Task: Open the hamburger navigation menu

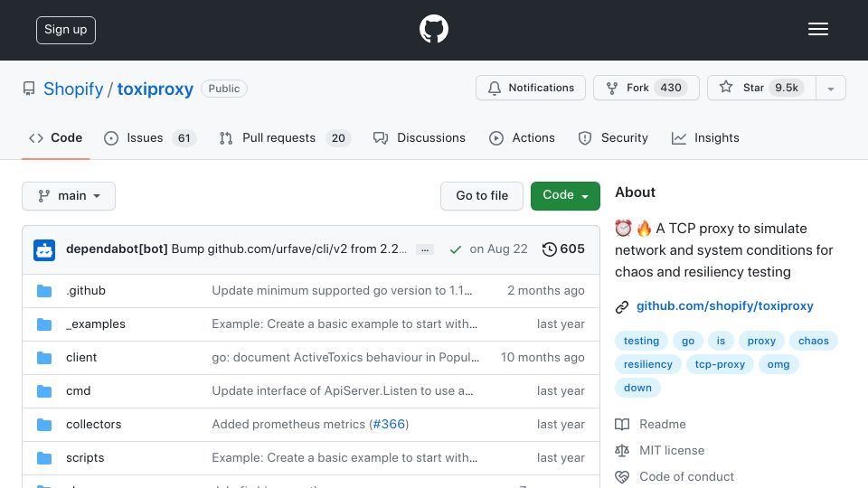Action: click(x=817, y=29)
